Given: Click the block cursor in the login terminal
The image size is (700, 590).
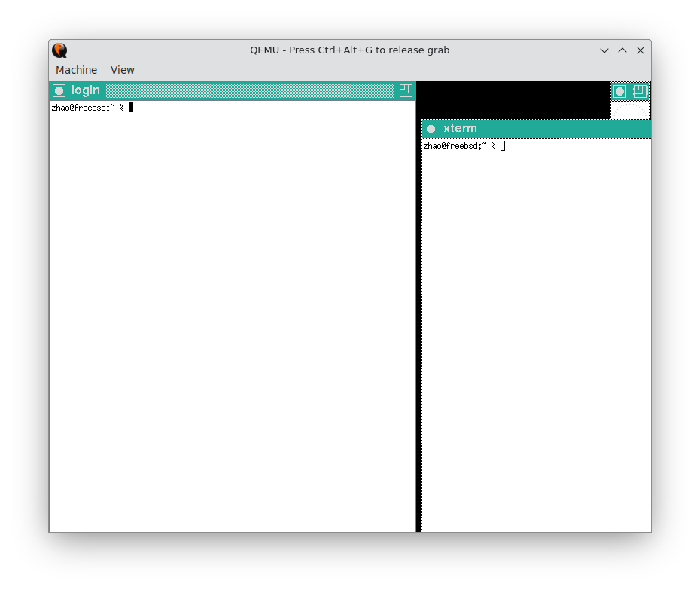Looking at the screenshot, I should point(129,107).
